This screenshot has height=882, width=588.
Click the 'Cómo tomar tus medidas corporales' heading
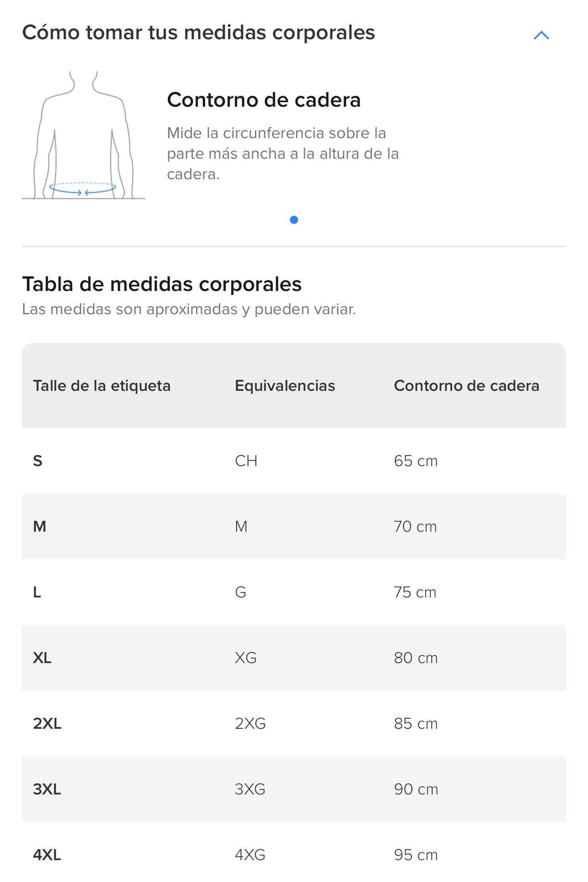coord(198,33)
